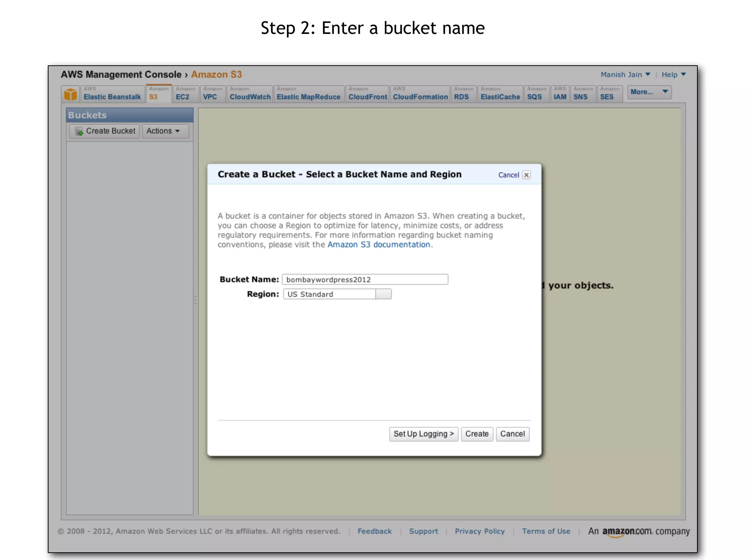Expand the Help menu
The height and width of the screenshot is (560, 747).
pos(673,75)
